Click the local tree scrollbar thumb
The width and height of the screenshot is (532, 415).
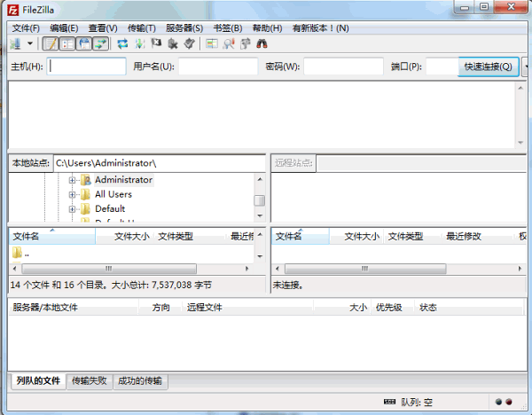coord(260,200)
